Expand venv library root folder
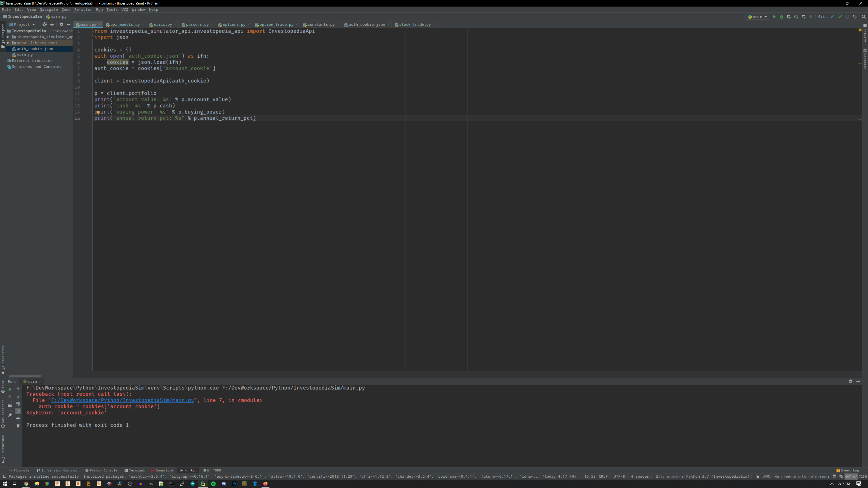This screenshot has height=488, width=868. tap(8, 43)
